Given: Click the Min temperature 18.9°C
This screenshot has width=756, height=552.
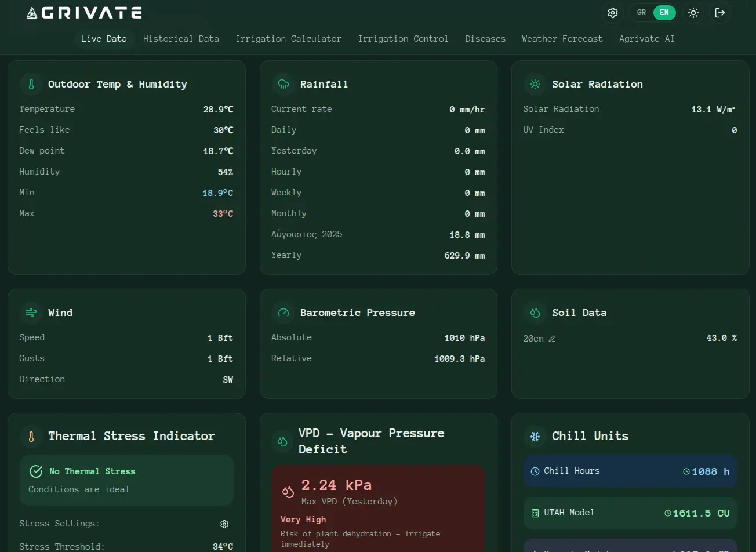Looking at the screenshot, I should 218,193.
